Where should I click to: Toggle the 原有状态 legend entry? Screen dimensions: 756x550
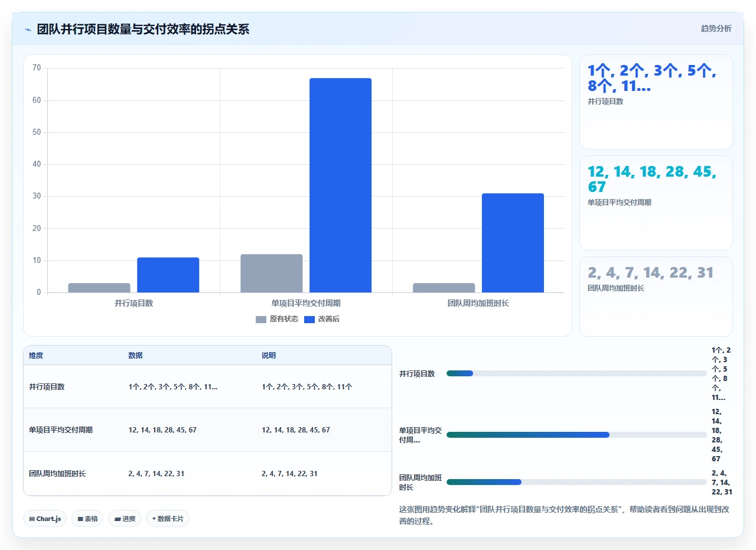pos(276,319)
